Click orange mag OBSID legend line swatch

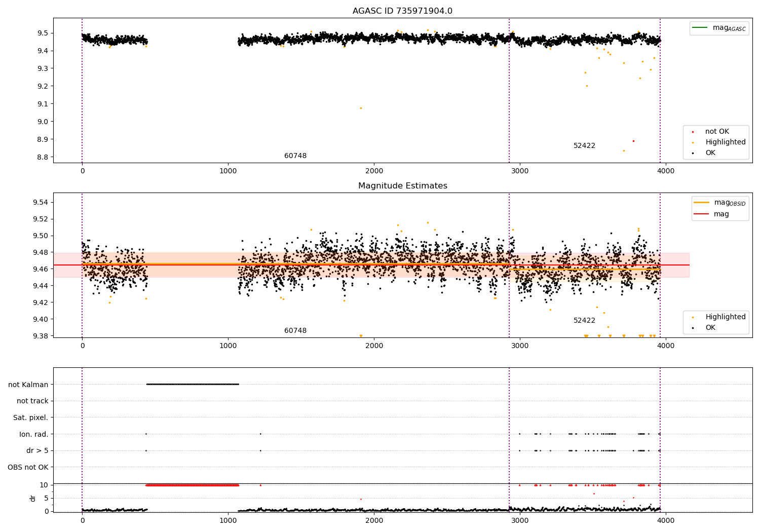pyautogui.click(x=701, y=203)
